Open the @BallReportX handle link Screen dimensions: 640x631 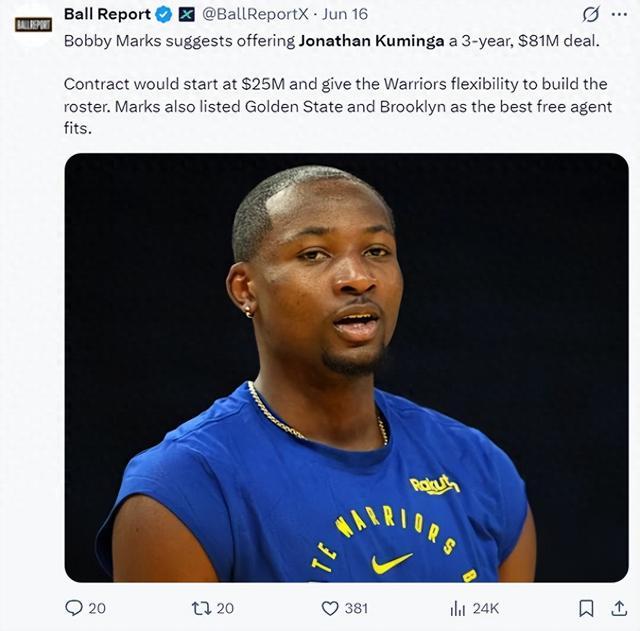coord(255,14)
